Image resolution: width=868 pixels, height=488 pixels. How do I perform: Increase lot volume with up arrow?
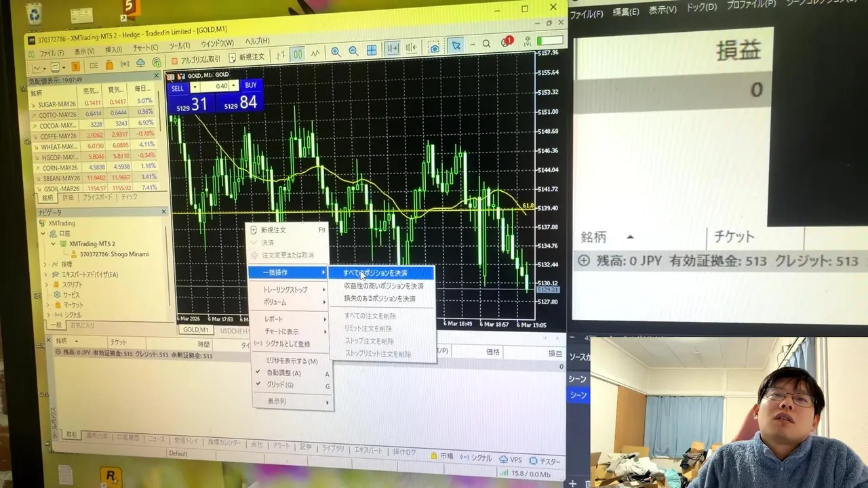click(234, 86)
